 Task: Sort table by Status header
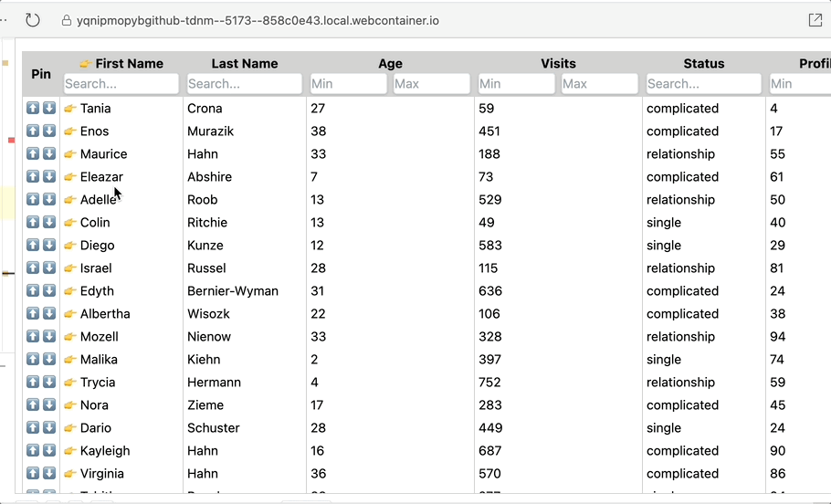(x=703, y=64)
